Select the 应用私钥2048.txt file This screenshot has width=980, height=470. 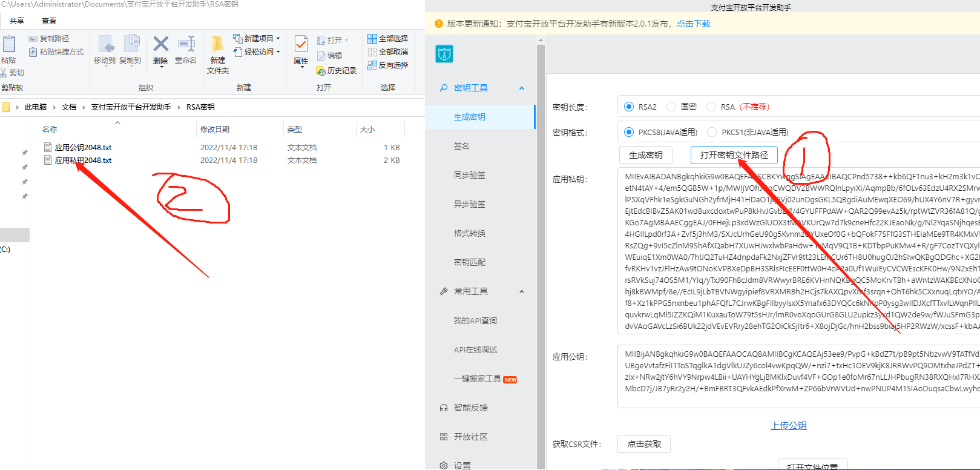83,161
